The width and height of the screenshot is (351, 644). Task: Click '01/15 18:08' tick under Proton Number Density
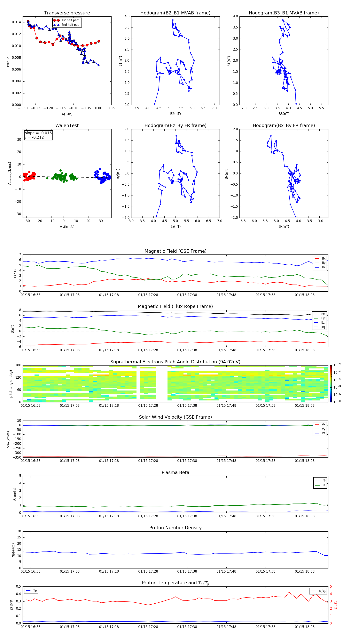coord(305,571)
